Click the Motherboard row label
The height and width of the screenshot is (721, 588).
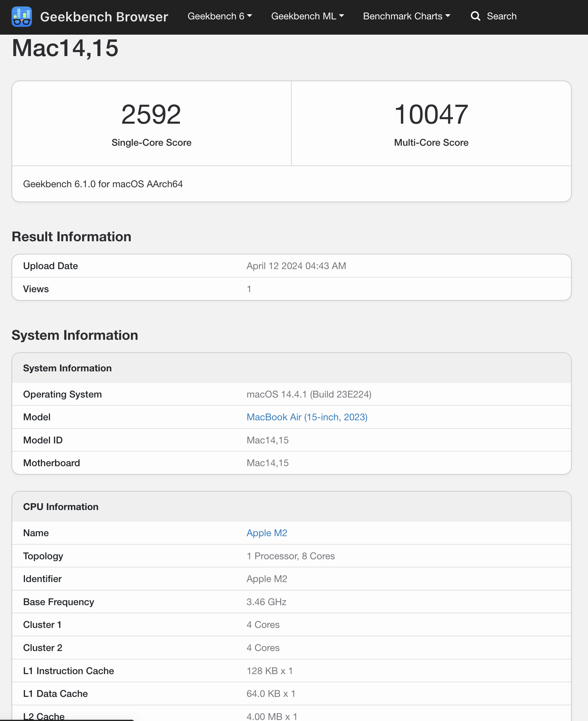(52, 463)
